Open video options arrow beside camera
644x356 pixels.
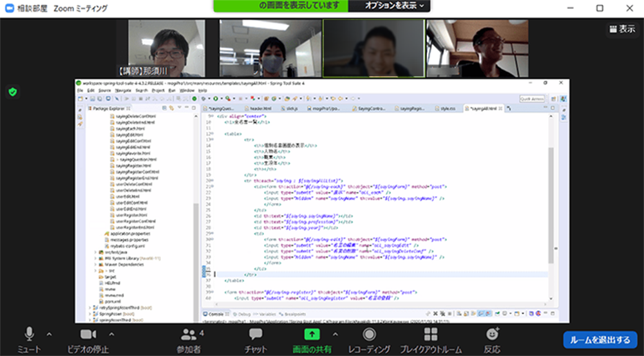111,334
